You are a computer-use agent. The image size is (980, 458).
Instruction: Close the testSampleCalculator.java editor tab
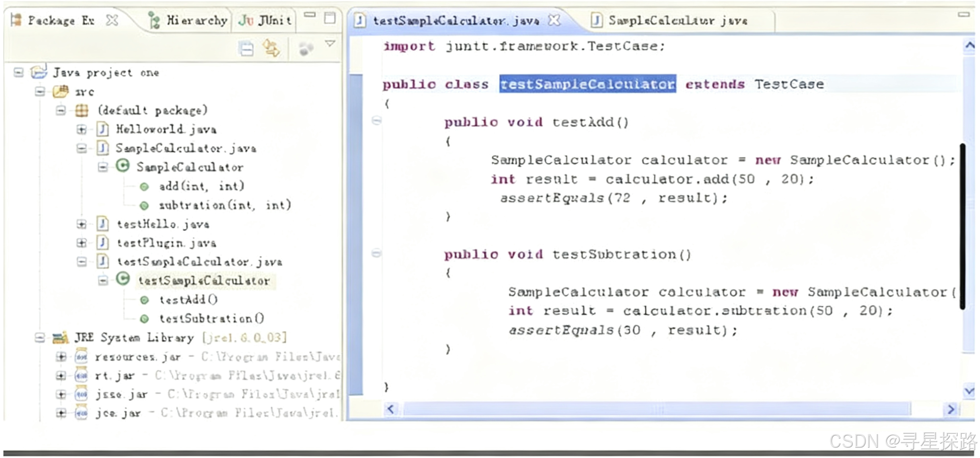554,20
